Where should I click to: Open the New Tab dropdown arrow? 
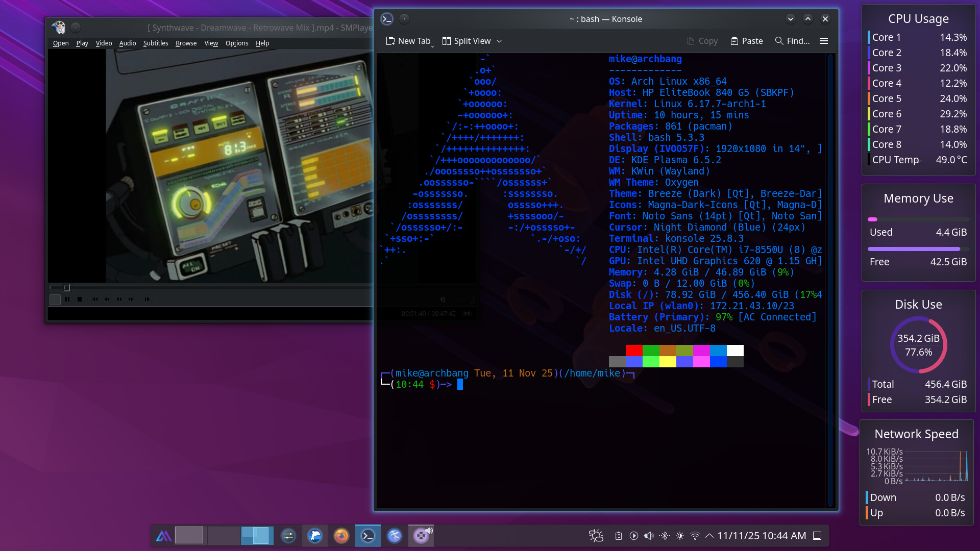pyautogui.click(x=433, y=46)
